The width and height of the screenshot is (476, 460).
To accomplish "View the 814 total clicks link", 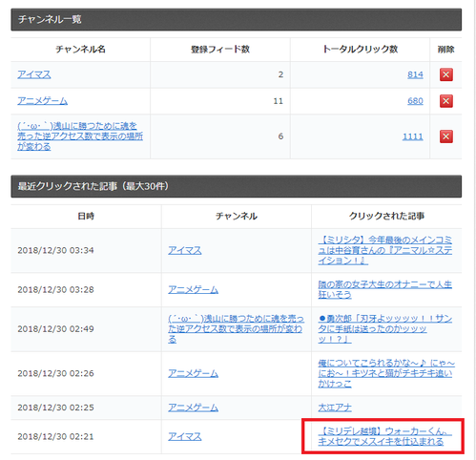I will (x=415, y=74).
